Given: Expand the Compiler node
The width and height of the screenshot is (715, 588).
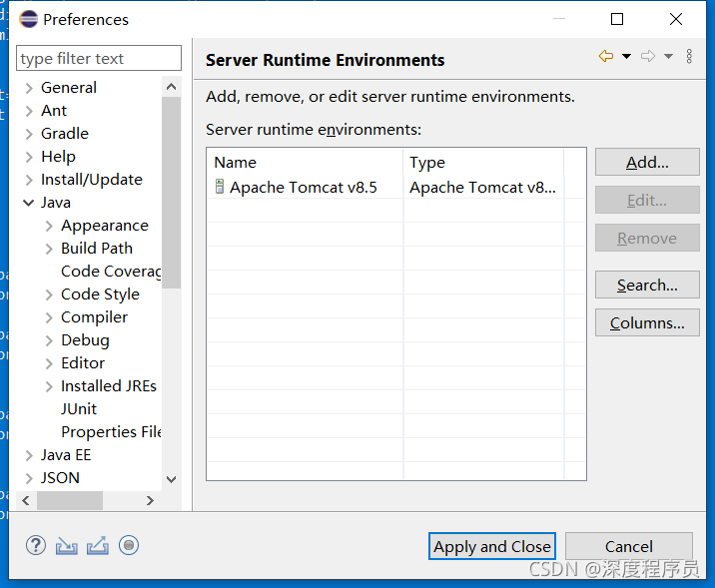Looking at the screenshot, I should (49, 317).
